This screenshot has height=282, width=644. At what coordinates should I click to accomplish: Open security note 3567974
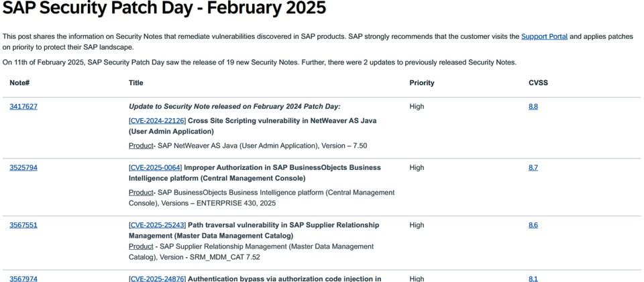(23, 279)
